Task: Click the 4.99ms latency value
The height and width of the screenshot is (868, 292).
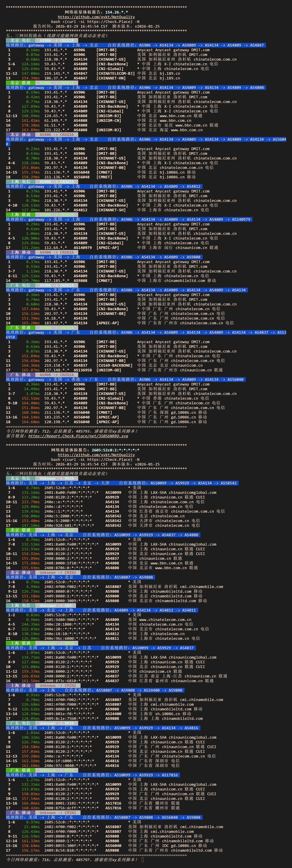Action: coord(33,587)
